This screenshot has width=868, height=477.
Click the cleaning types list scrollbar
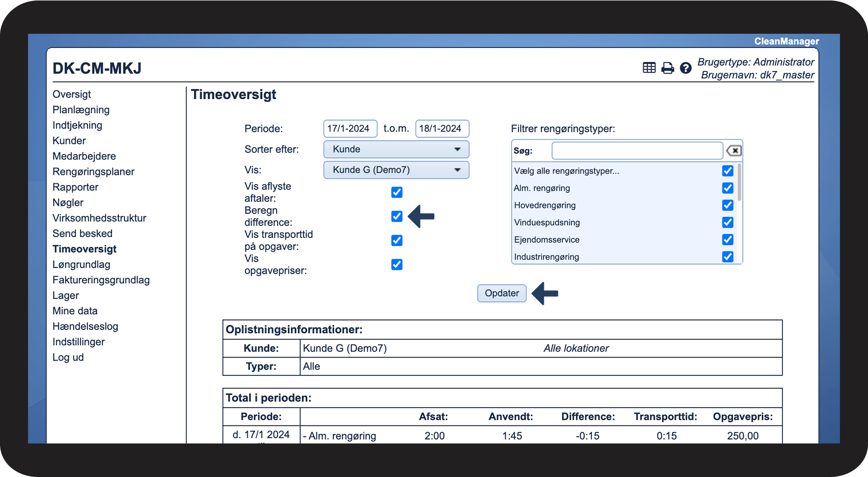pyautogui.click(x=739, y=183)
